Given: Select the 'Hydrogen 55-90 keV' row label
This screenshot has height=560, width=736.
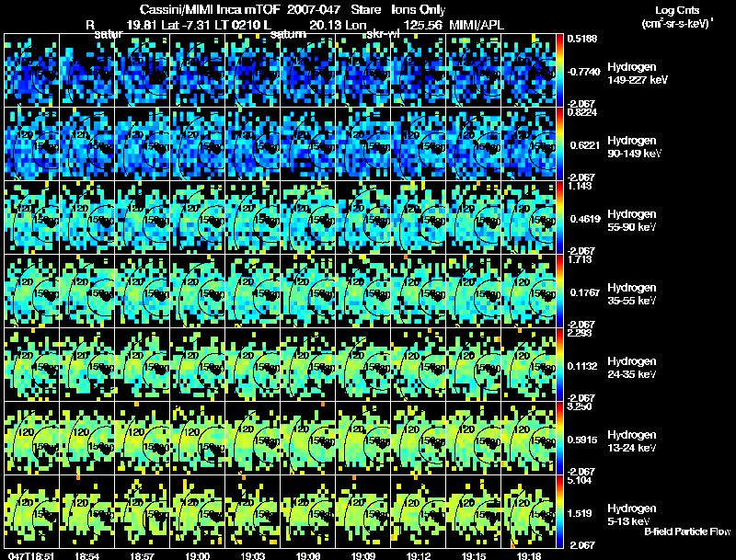Looking at the screenshot, I should tap(632, 221).
